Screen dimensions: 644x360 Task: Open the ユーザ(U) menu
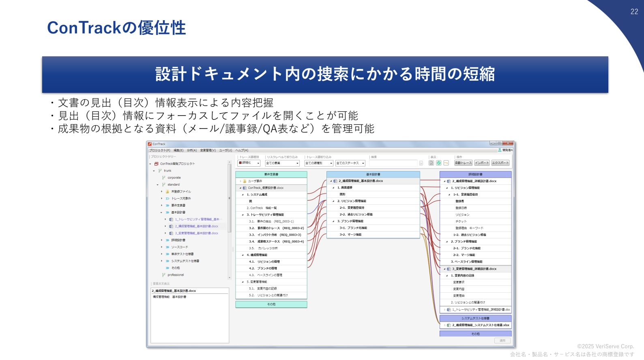pyautogui.click(x=226, y=150)
